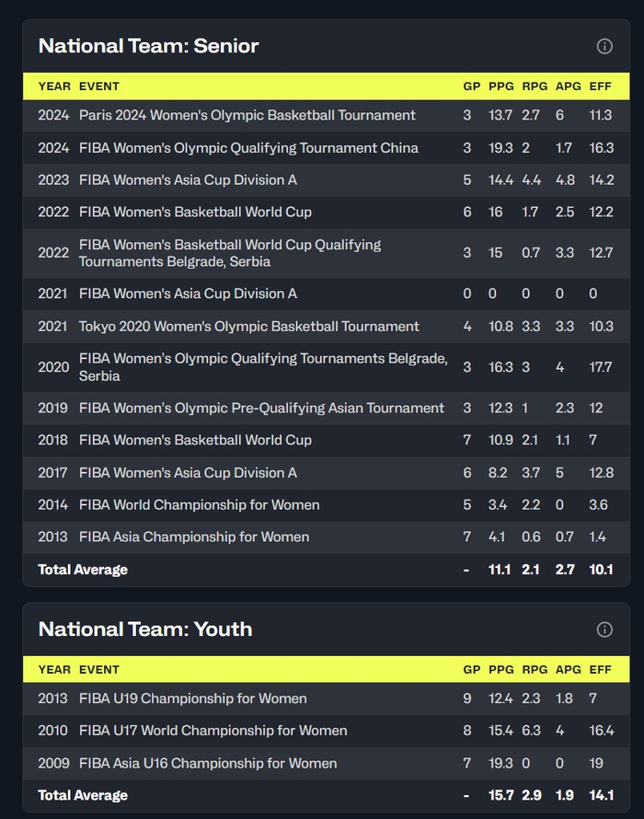The width and height of the screenshot is (644, 819).
Task: Open FIBA U19 Championship for Women
Action: 192,698
